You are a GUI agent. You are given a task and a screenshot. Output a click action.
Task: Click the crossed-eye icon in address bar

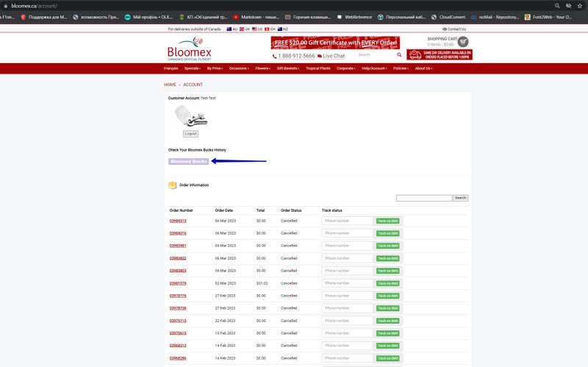(x=568, y=6)
